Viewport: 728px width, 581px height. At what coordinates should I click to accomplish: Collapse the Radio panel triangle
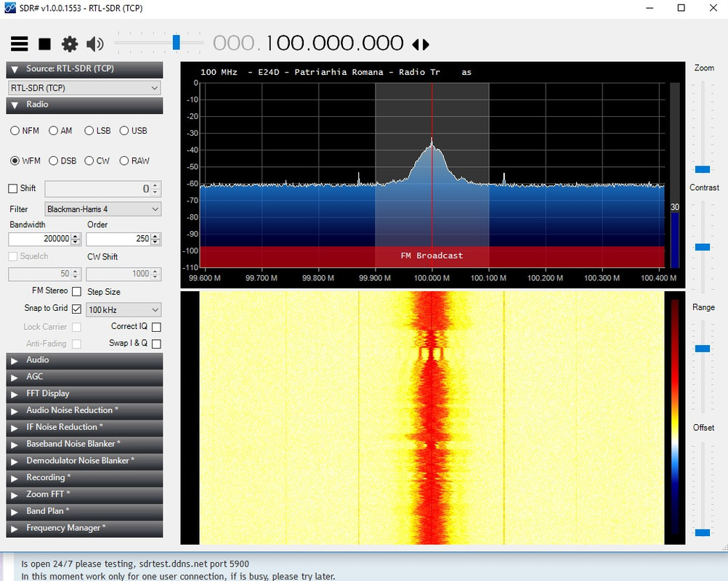[15, 105]
